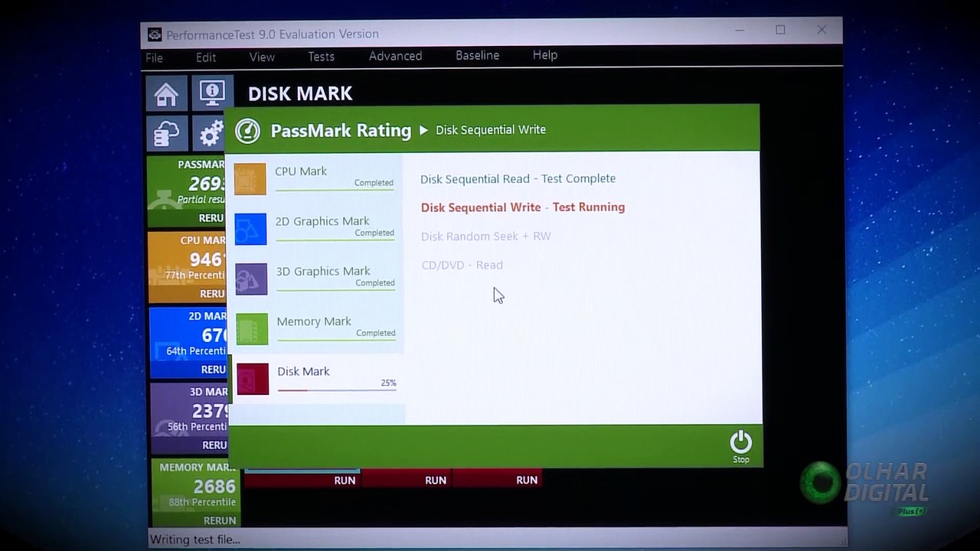Click the '2D Graphics Mark' label
Screen dimensions: 980x551
(322, 221)
